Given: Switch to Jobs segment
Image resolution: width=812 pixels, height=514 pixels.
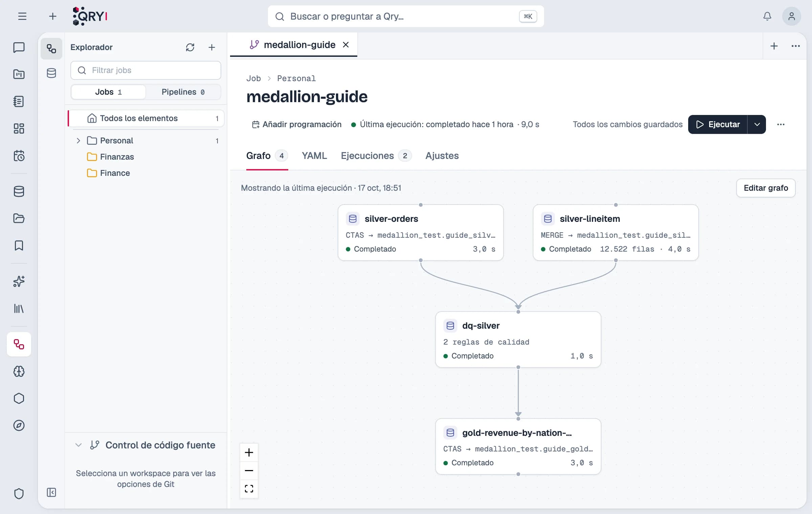Looking at the screenshot, I should (x=109, y=92).
